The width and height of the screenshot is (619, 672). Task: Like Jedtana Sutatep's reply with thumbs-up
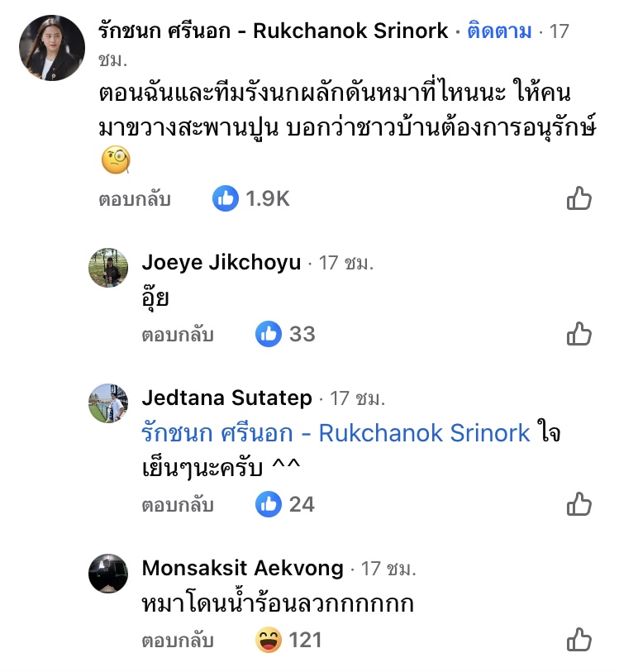point(579,503)
